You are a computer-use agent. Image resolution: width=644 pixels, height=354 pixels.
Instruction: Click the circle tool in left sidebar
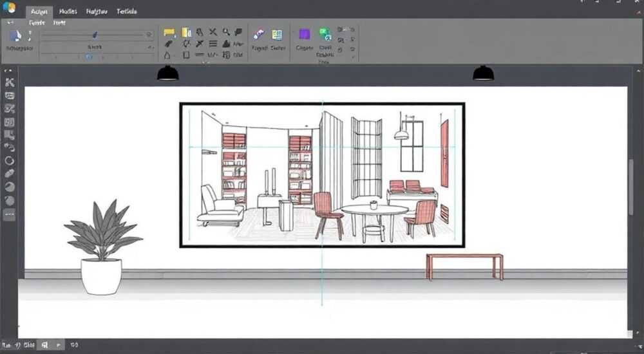[10, 160]
